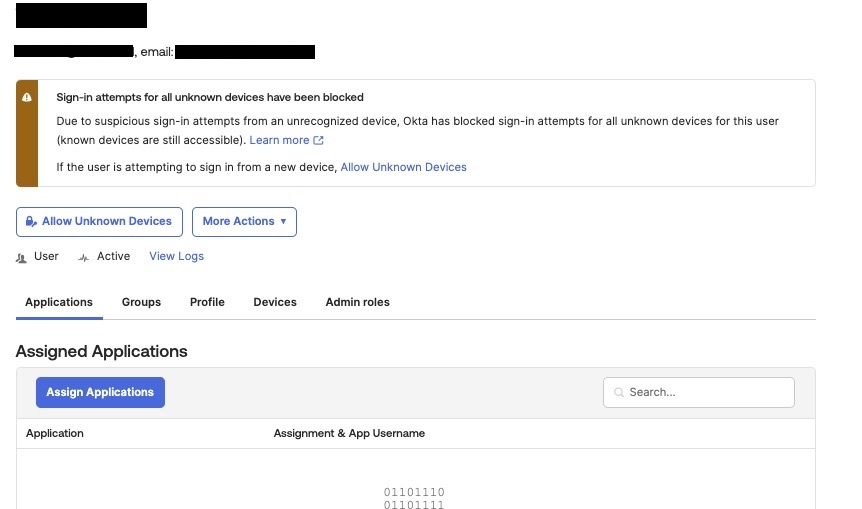Show the Admin roles tab
Image resolution: width=862 pixels, height=509 pixels.
357,302
